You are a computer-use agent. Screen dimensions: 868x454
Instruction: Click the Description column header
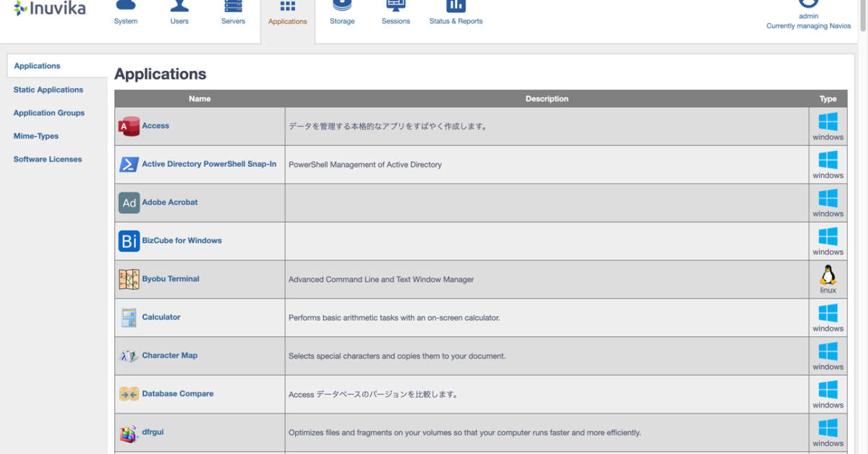tap(547, 99)
